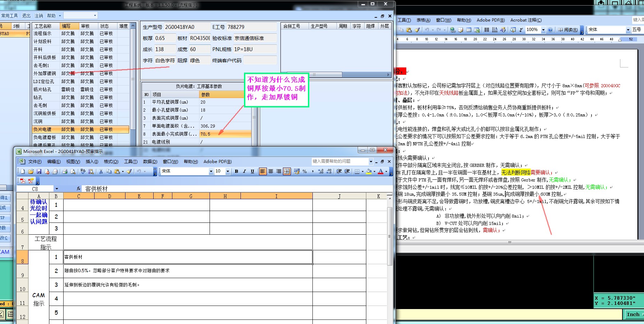Click Increase Indent icon in Excel
The height and width of the screenshot is (324, 644).
(x=347, y=171)
